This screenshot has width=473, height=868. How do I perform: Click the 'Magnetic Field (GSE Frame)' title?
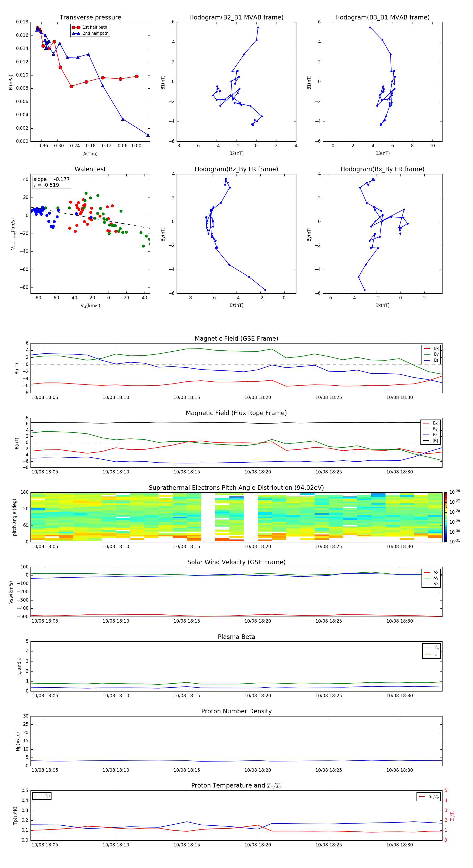(236, 339)
